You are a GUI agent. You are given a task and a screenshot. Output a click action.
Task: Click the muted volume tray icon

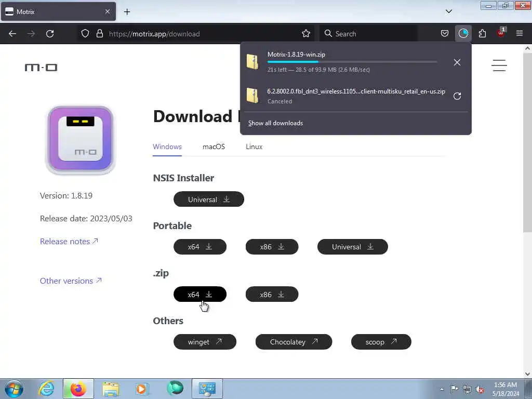480,389
